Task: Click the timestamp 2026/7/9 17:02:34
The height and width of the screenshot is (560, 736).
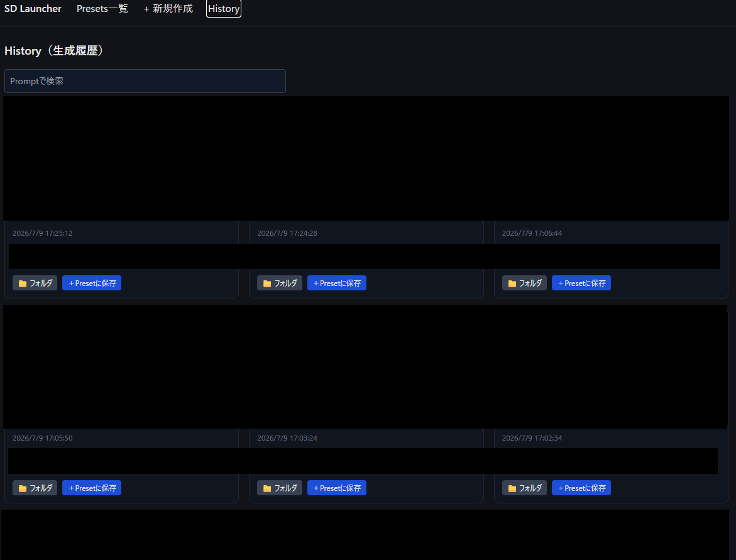Action: 532,438
